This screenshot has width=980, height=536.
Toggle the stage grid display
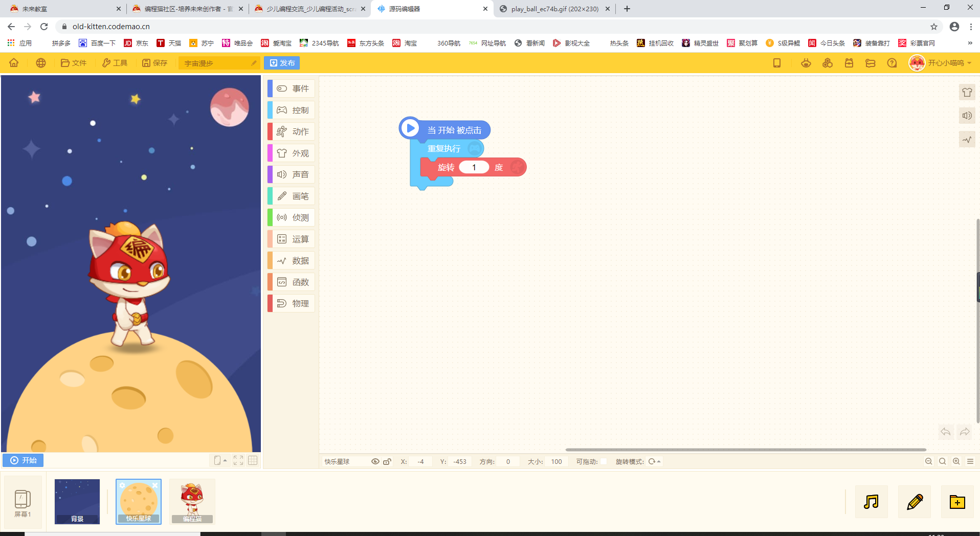[253, 460]
